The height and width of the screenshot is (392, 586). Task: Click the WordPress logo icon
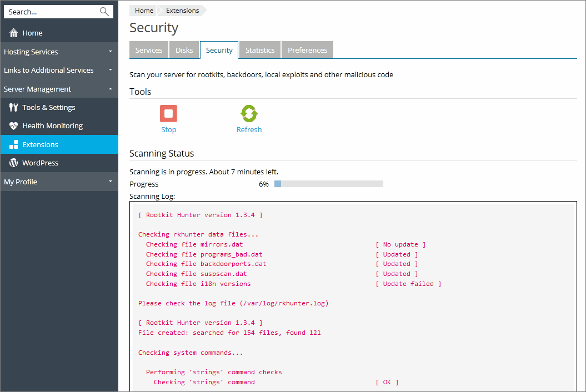(x=14, y=163)
